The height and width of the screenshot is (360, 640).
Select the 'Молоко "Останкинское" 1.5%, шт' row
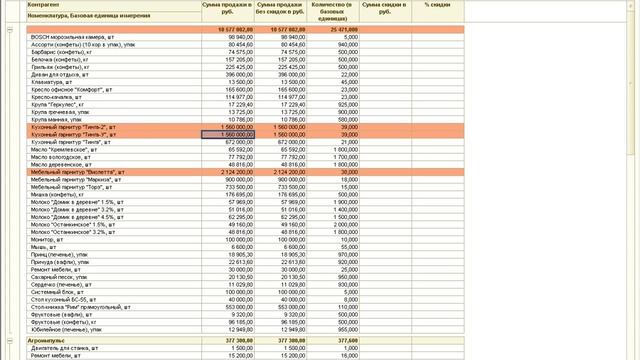pos(245,224)
